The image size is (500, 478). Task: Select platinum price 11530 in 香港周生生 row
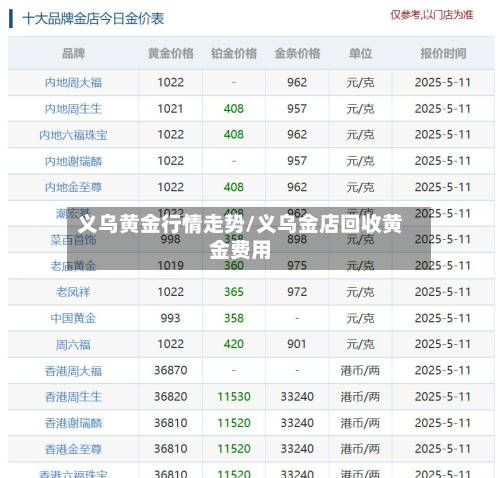pos(234,397)
